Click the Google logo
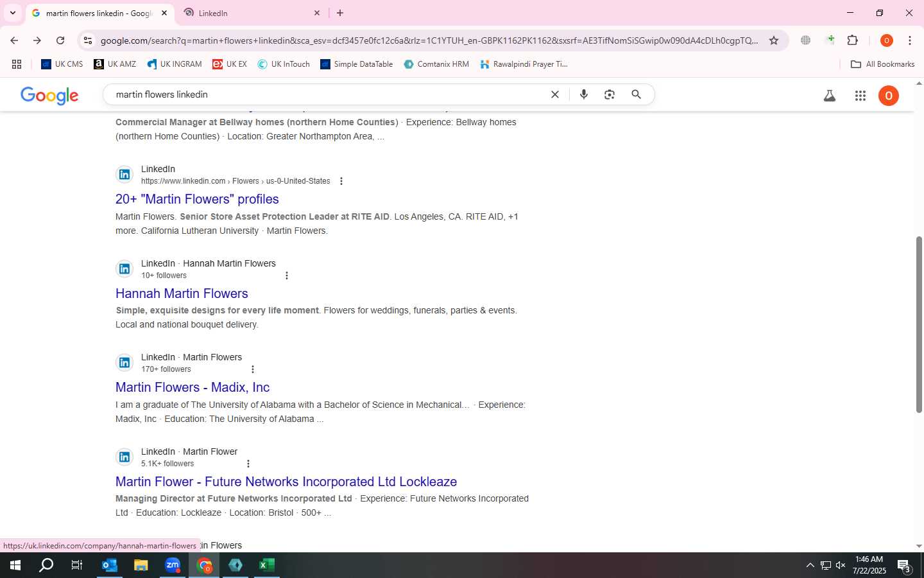Viewport: 924px width, 578px height. tap(49, 96)
